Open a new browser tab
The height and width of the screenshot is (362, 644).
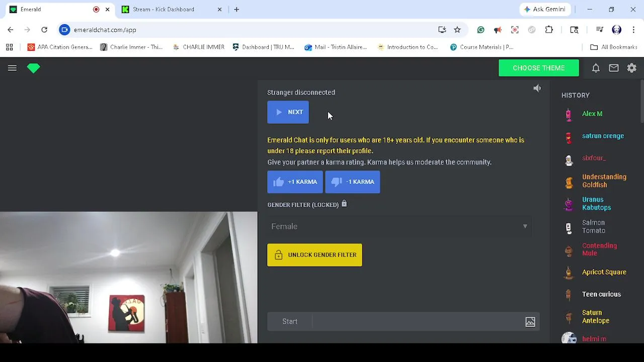(x=236, y=9)
